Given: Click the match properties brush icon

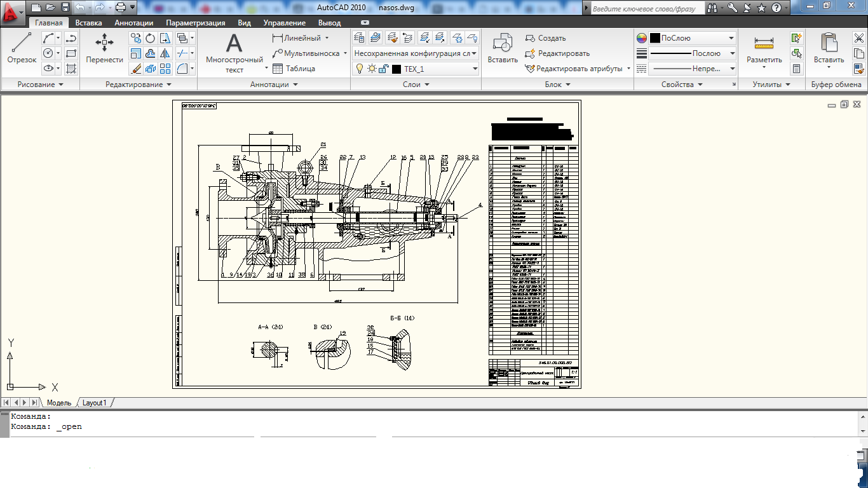Looking at the screenshot, I should (x=859, y=69).
